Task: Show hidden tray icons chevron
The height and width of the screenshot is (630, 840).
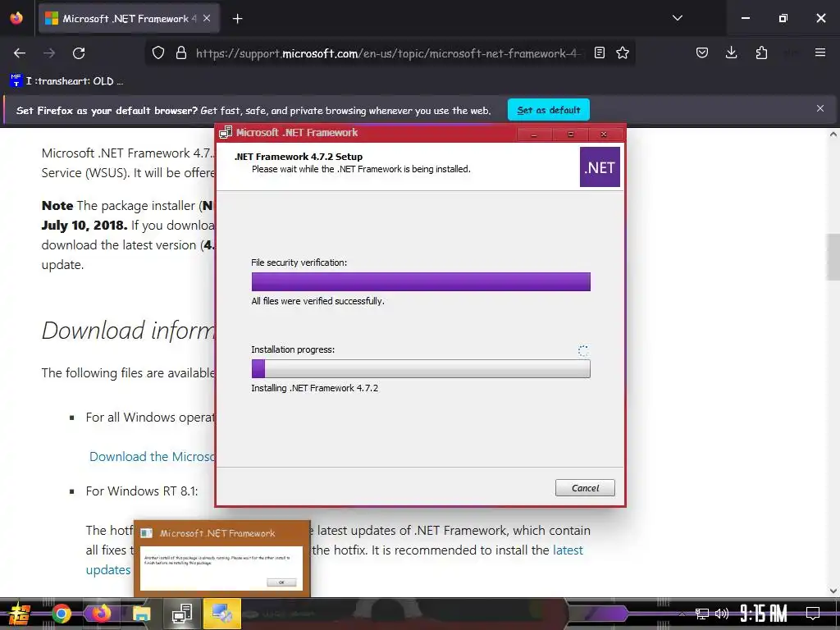Action: [682, 614]
